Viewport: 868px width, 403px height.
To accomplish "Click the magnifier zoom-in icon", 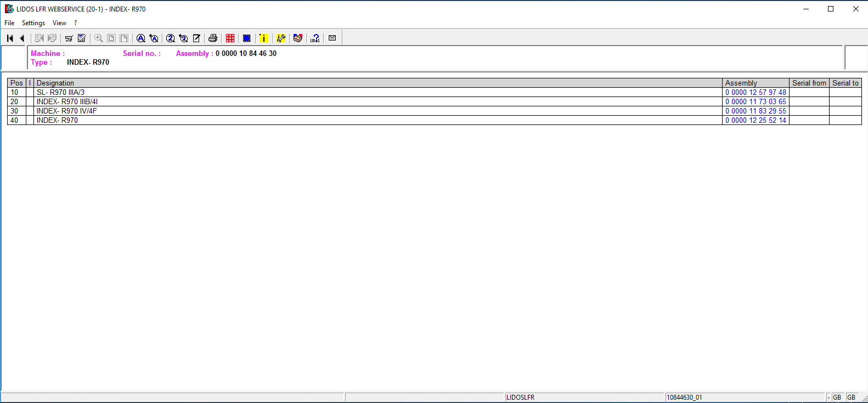I will pyautogui.click(x=99, y=38).
